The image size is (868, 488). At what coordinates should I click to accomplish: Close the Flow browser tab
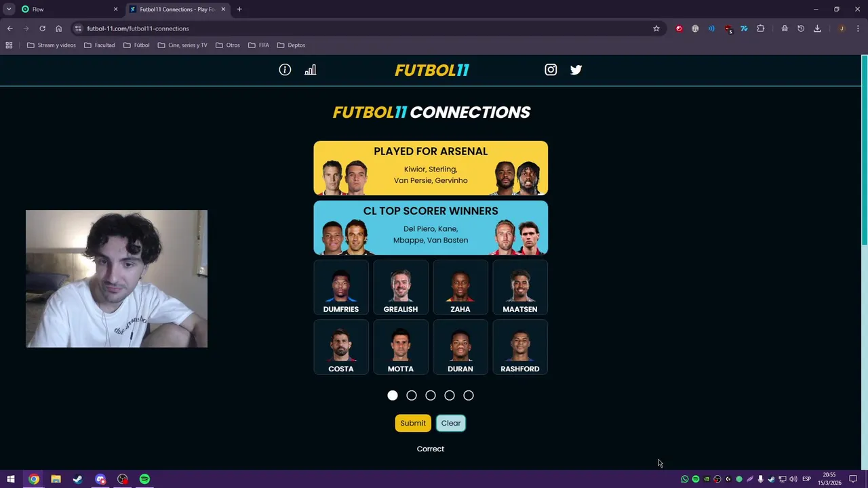115,9
